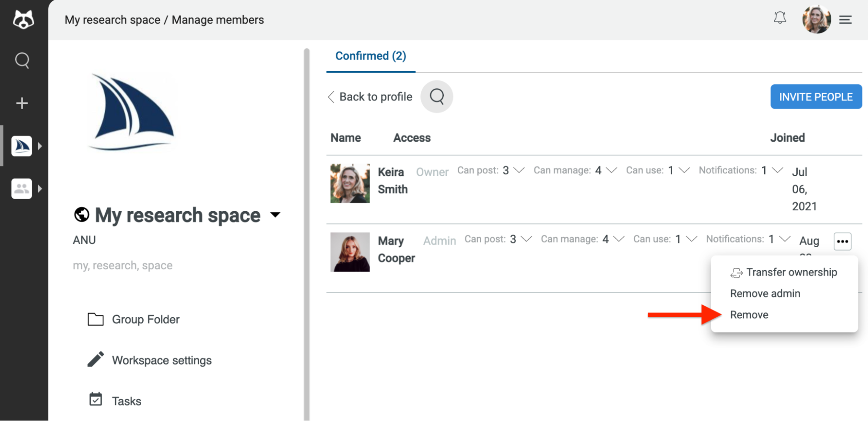Expand the My research space title dropdown
868x421 pixels.
pyautogui.click(x=275, y=215)
